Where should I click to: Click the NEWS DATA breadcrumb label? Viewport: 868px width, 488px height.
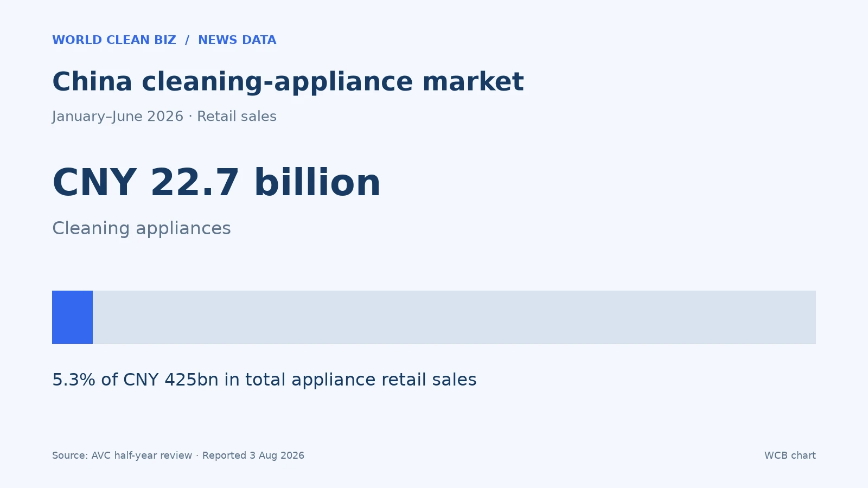(237, 40)
